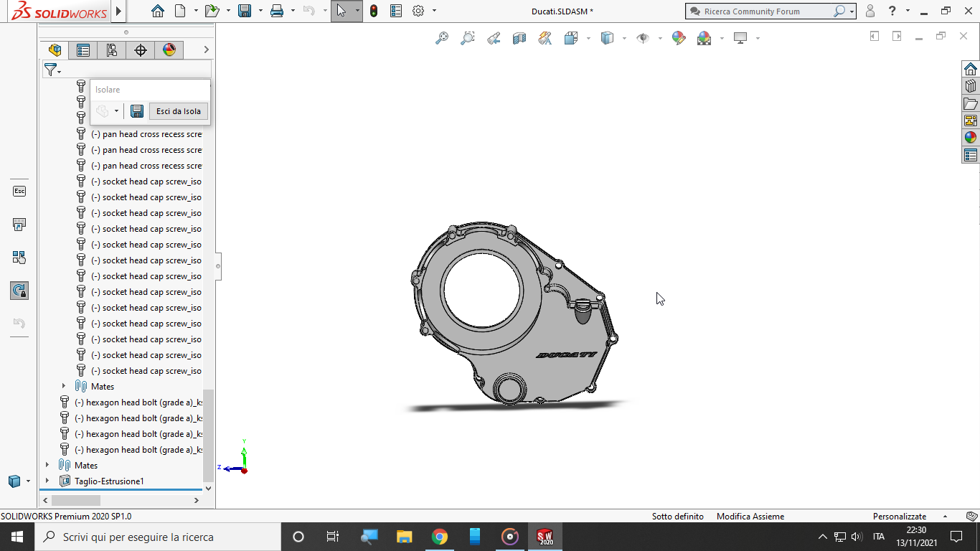Viewport: 980px width, 551px height.
Task: Switch to FeatureManager design tree tab
Action: (x=55, y=50)
